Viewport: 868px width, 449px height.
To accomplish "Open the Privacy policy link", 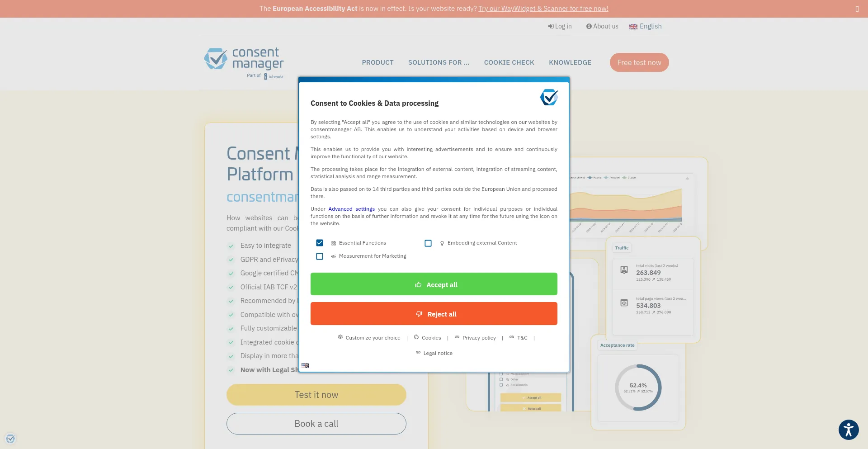I will 479,338.
